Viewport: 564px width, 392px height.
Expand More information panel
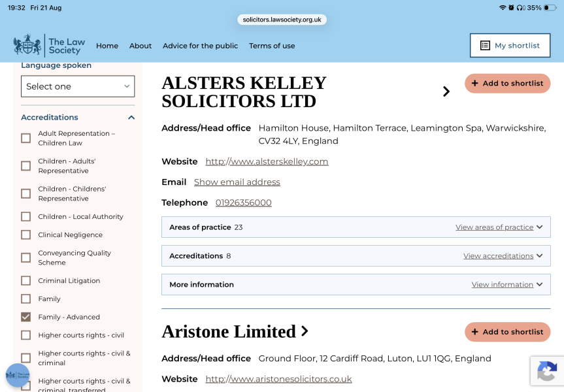(x=356, y=284)
